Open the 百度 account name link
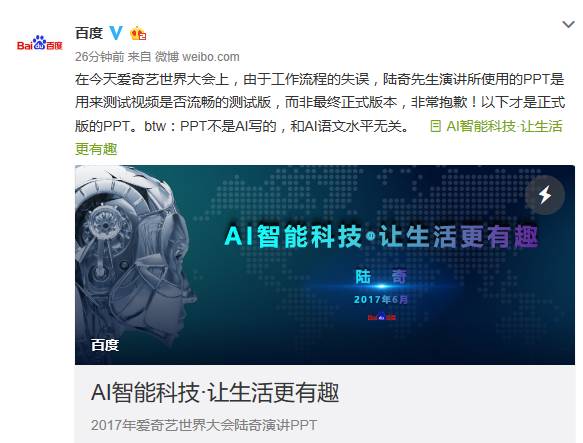This screenshot has width=583, height=443. [x=89, y=33]
